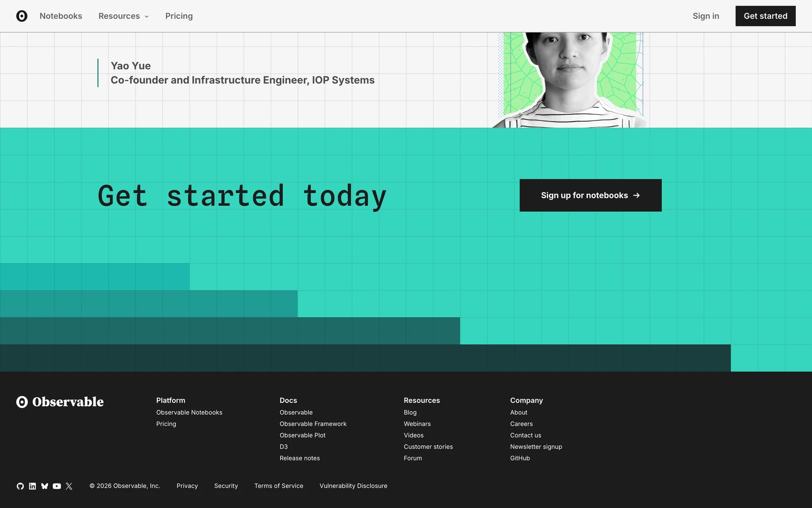
Task: Click the Get started button
Action: (765, 16)
